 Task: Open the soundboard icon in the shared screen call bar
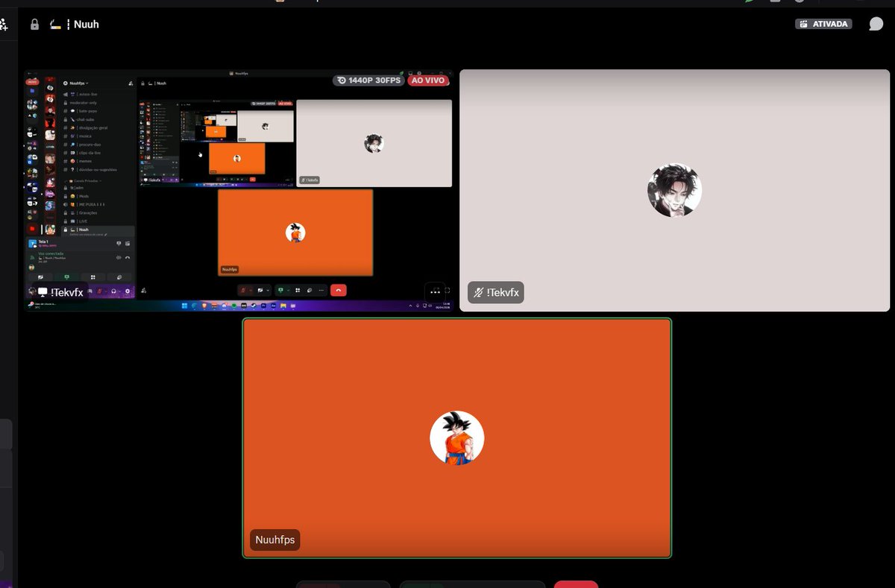(310, 290)
